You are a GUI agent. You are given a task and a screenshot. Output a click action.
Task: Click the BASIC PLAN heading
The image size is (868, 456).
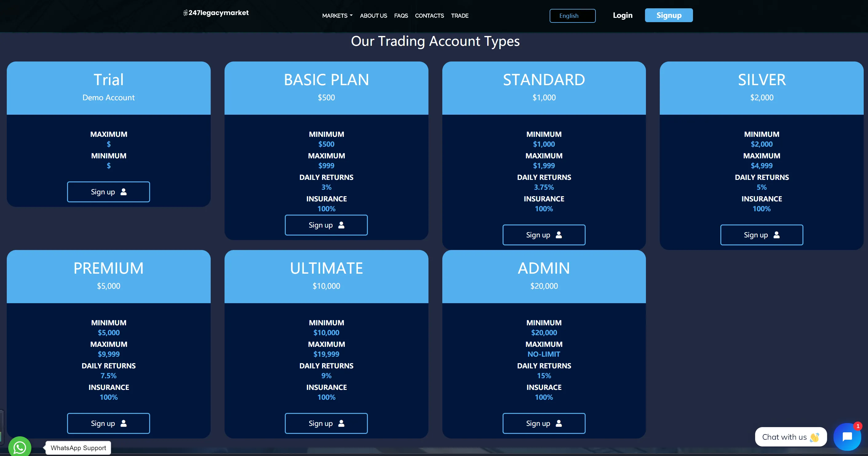click(x=326, y=80)
